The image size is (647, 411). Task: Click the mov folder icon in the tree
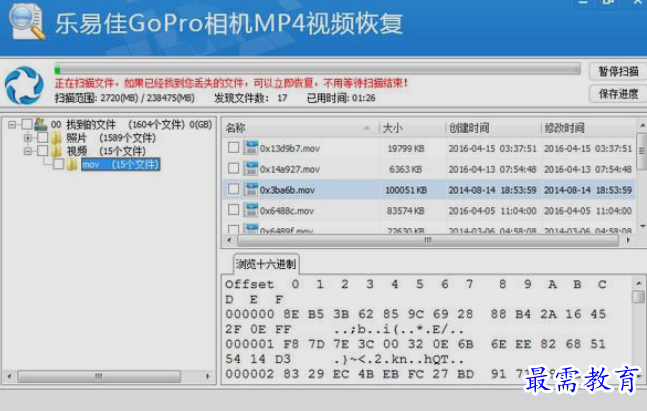(x=72, y=165)
